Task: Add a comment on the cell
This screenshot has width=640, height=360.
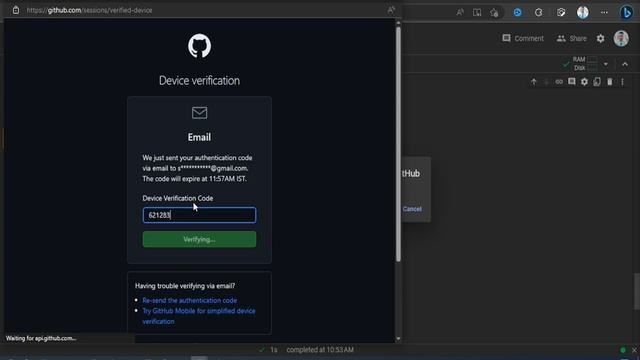Action: [571, 82]
